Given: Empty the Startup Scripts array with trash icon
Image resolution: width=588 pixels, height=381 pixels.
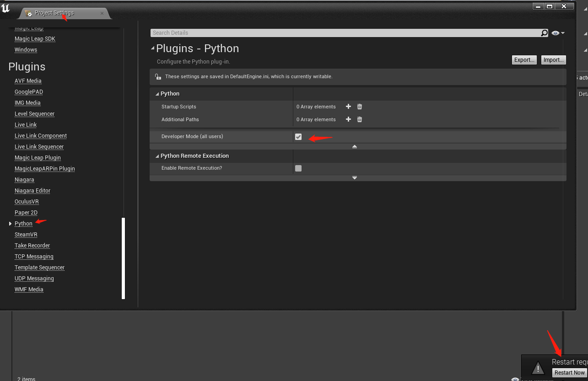Looking at the screenshot, I should coord(360,107).
